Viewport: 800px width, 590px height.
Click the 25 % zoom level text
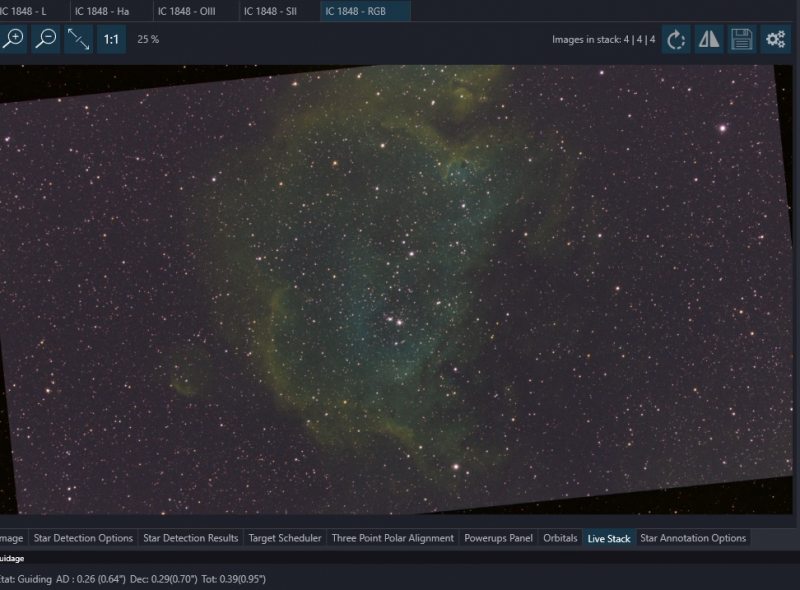[x=148, y=39]
